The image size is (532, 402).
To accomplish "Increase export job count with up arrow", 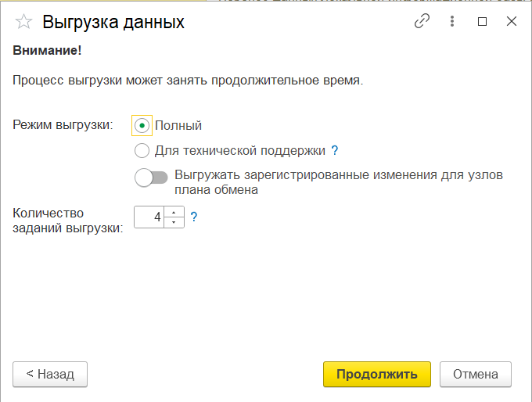I will (174, 212).
